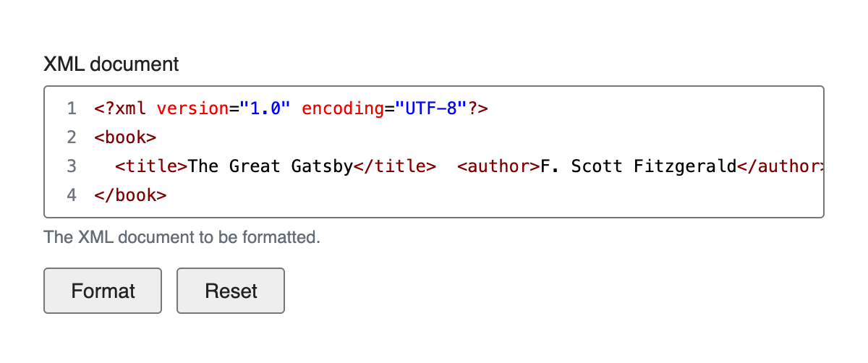868x363 pixels.
Task: Select line number 1 in gutter
Action: (71, 108)
